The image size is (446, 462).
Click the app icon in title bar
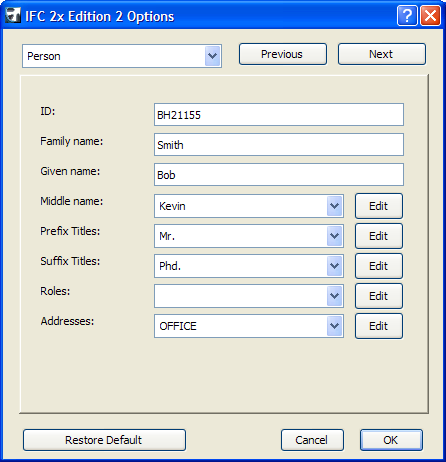pos(13,16)
